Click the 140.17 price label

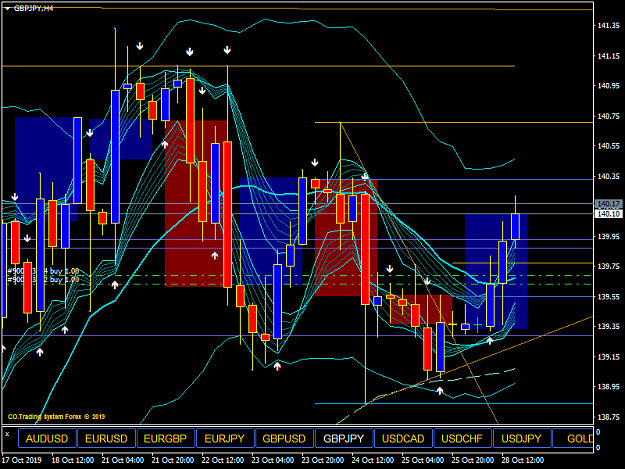tap(609, 204)
